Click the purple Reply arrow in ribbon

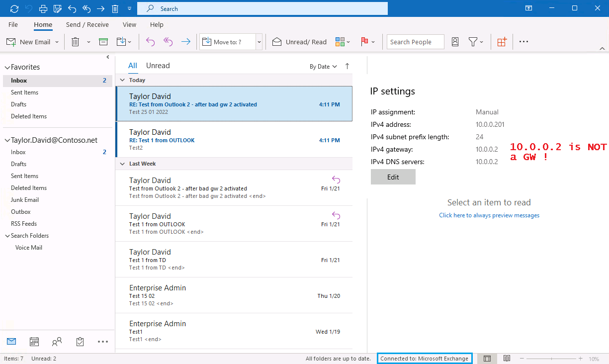click(x=150, y=42)
